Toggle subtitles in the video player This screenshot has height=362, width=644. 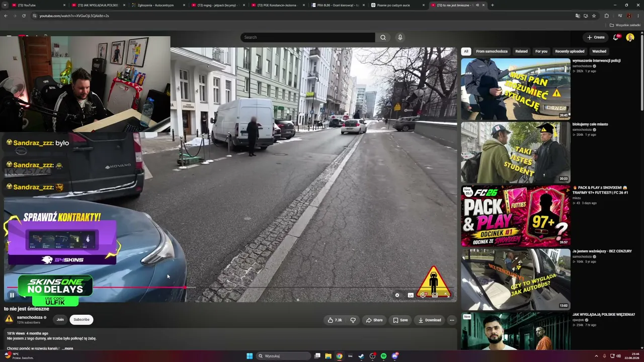(411, 295)
